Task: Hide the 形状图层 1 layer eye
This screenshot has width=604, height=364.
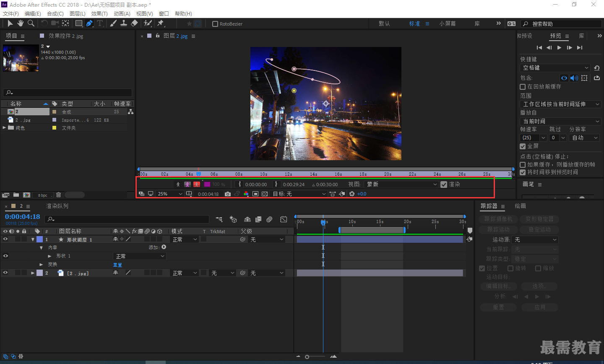Action: (5, 239)
